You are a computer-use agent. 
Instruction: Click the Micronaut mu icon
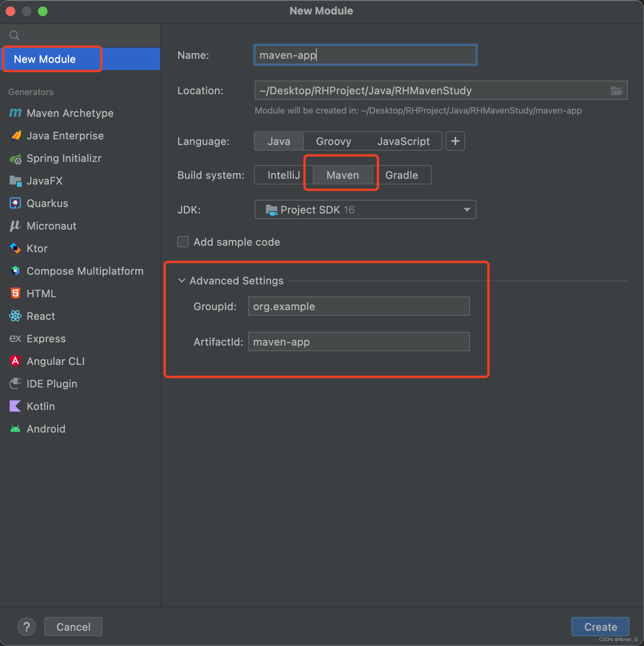[15, 226]
